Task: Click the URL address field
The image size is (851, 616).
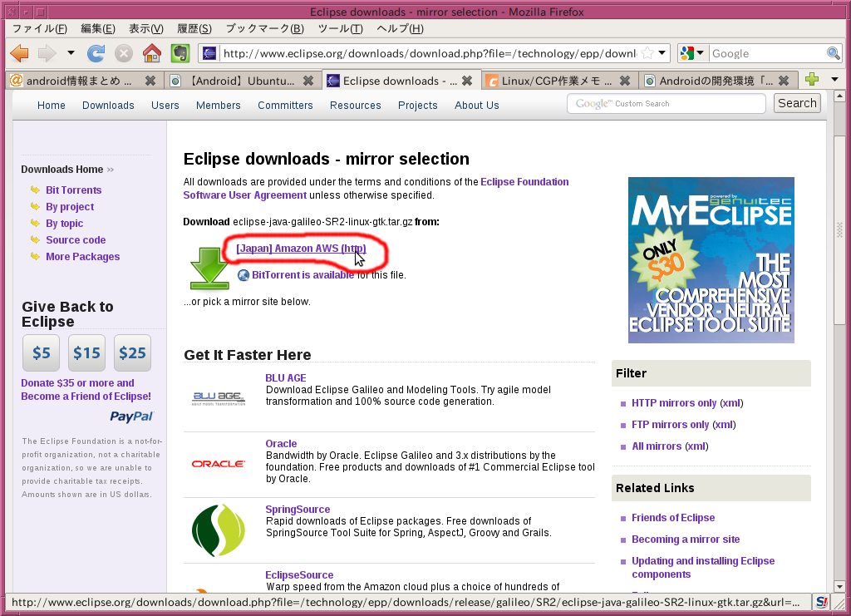Action: 430,53
